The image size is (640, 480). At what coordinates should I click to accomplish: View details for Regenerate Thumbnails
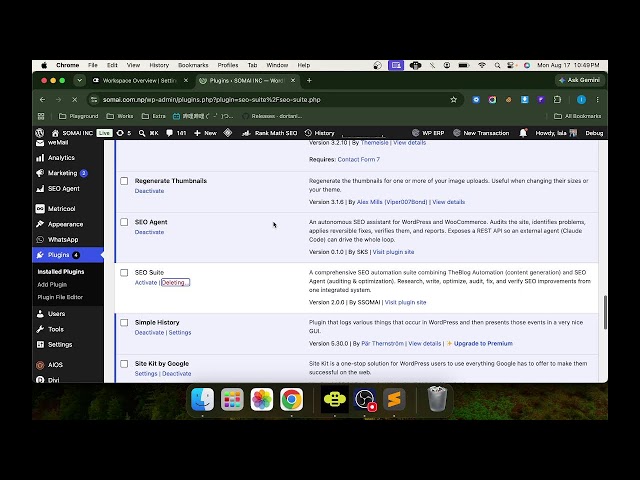pyautogui.click(x=448, y=202)
